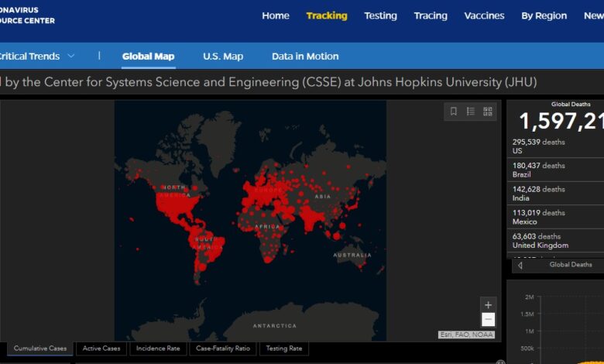The height and width of the screenshot is (364, 604).
Task: Zoom in on the map
Action: point(488,305)
